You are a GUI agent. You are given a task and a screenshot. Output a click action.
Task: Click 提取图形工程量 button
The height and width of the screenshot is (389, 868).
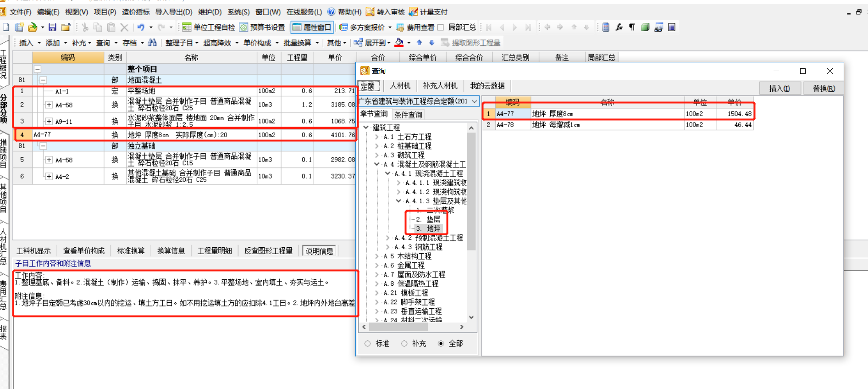click(471, 43)
